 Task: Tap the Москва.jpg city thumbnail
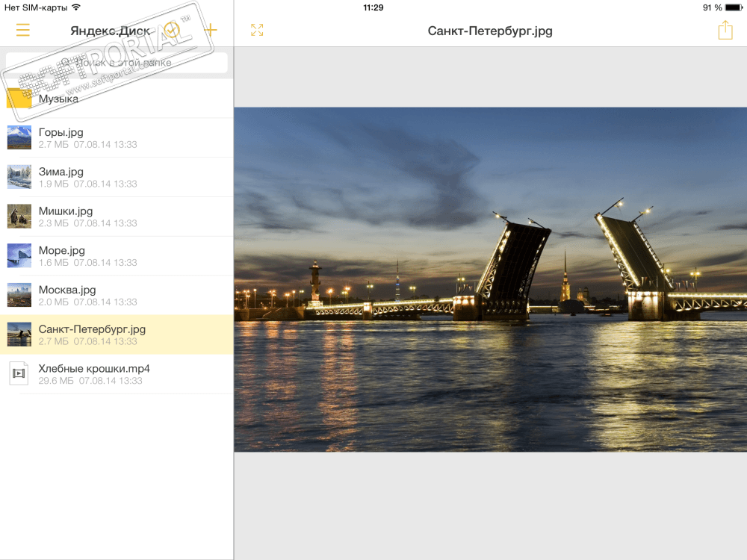pyautogui.click(x=19, y=295)
